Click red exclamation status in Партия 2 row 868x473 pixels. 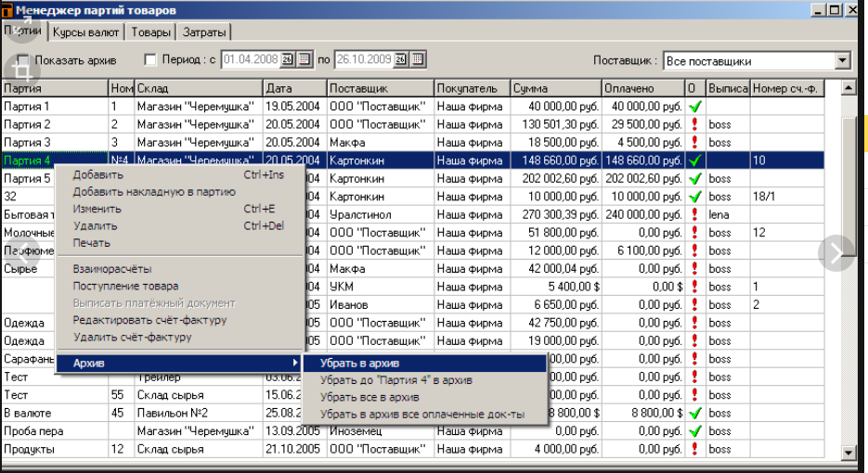click(693, 124)
